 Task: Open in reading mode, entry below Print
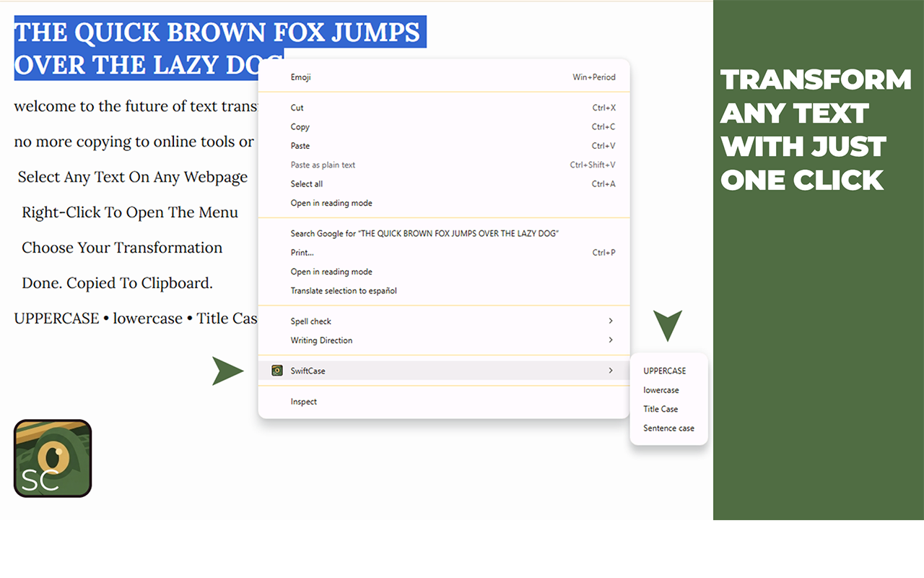click(444, 272)
